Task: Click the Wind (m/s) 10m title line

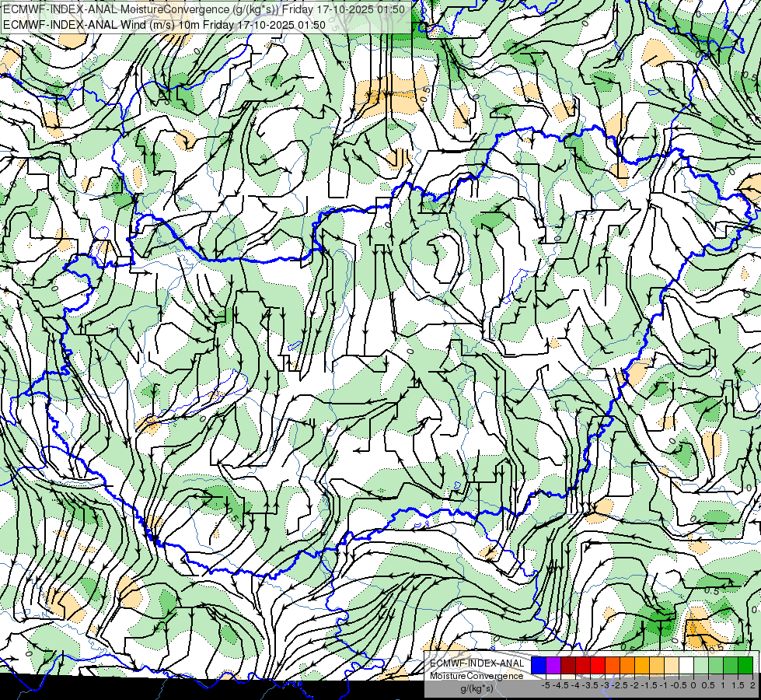Action: (164, 25)
